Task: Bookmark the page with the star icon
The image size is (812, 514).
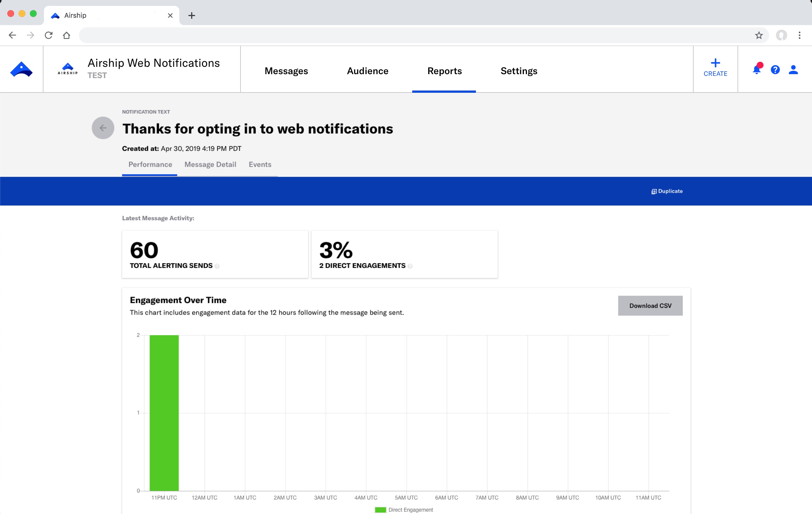Action: (x=758, y=36)
